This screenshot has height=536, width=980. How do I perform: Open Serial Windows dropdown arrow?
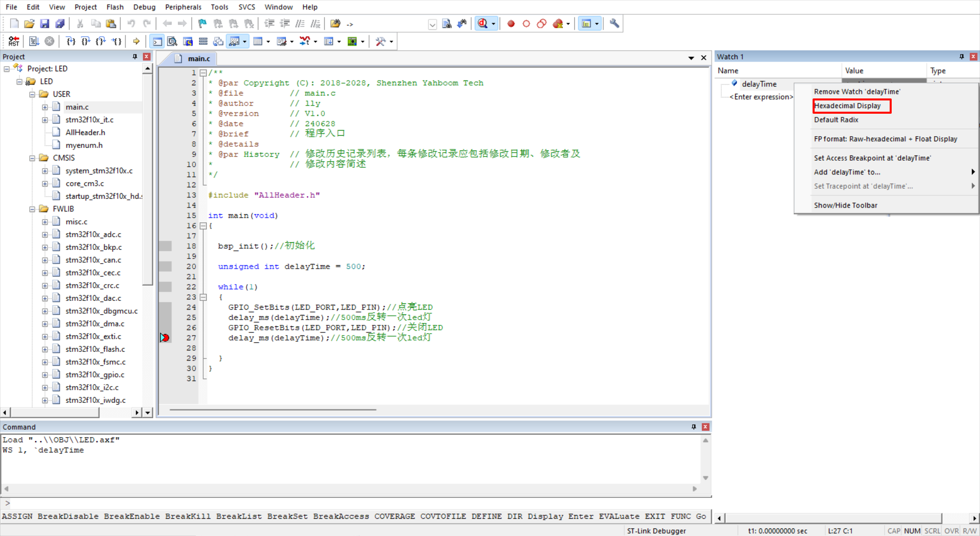coord(291,41)
